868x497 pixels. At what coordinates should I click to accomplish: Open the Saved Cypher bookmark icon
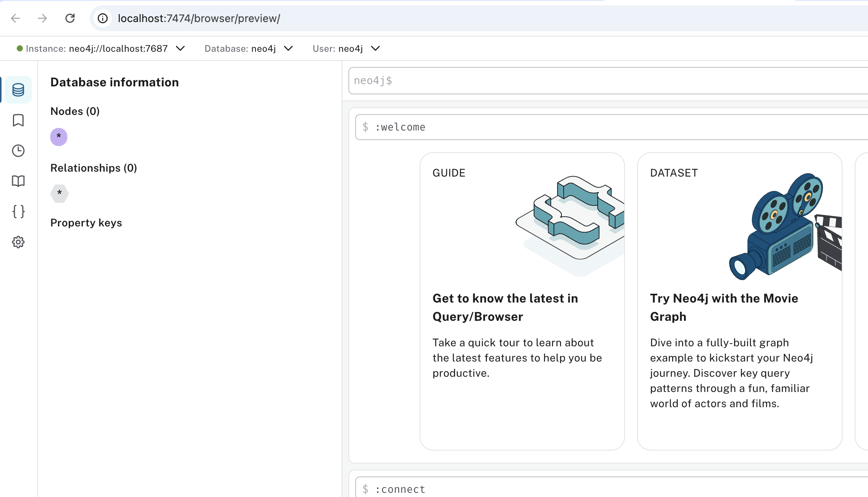[18, 120]
